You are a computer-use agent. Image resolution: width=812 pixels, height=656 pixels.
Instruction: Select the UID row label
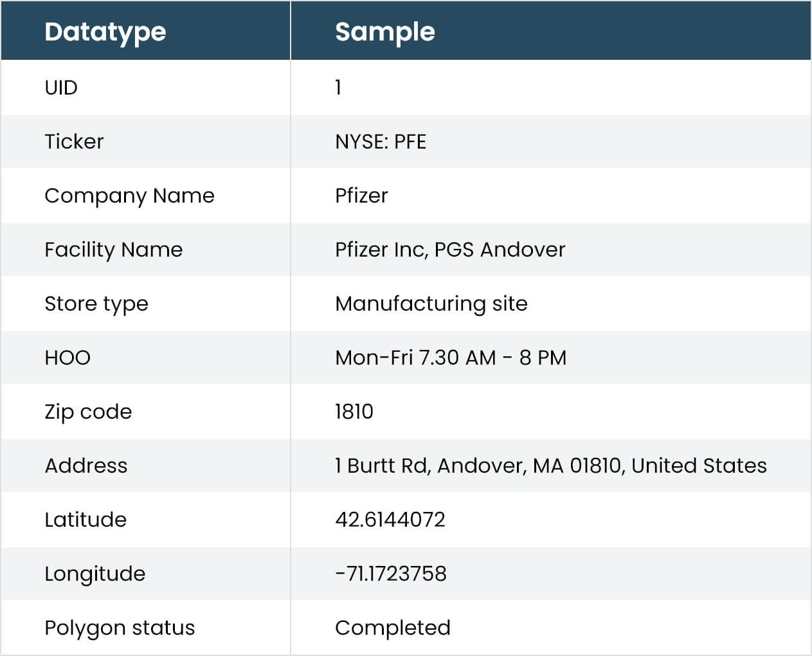point(61,87)
